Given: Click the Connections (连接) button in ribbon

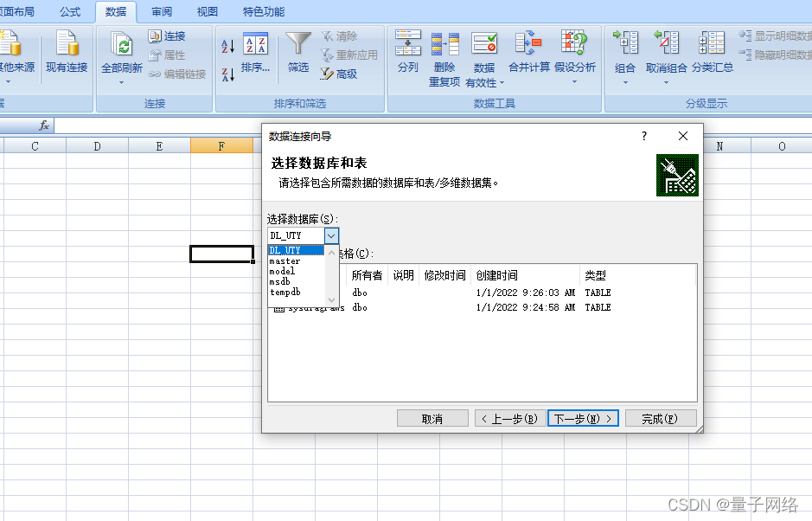Looking at the screenshot, I should point(167,36).
